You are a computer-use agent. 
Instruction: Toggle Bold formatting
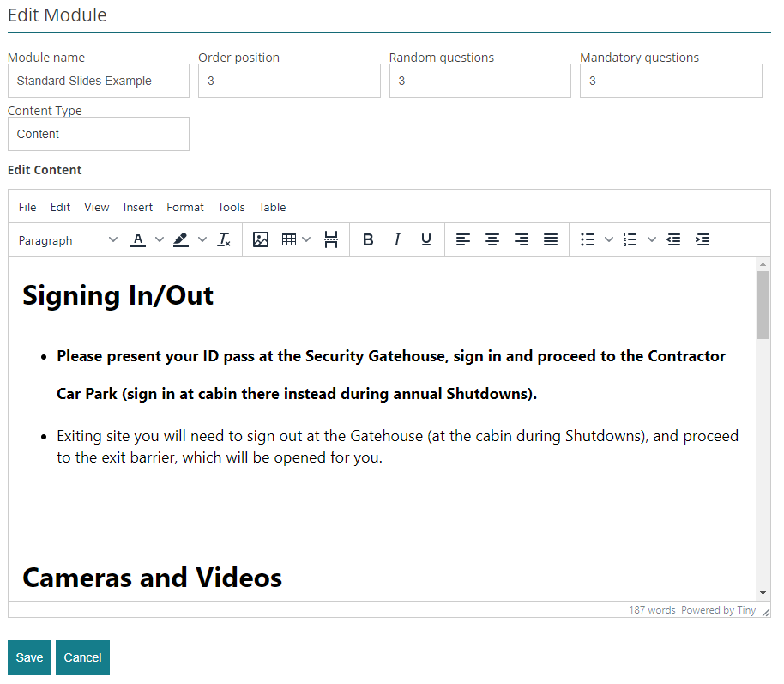[x=368, y=240]
